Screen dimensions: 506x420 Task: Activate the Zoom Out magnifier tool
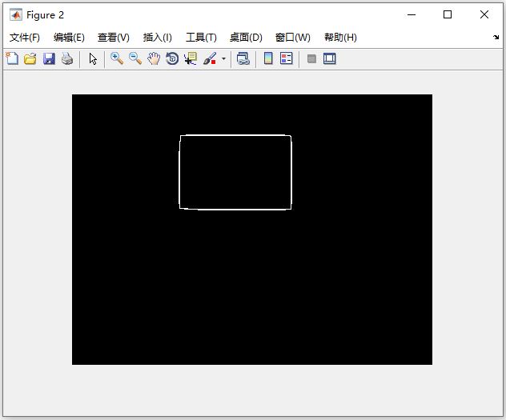click(x=135, y=59)
